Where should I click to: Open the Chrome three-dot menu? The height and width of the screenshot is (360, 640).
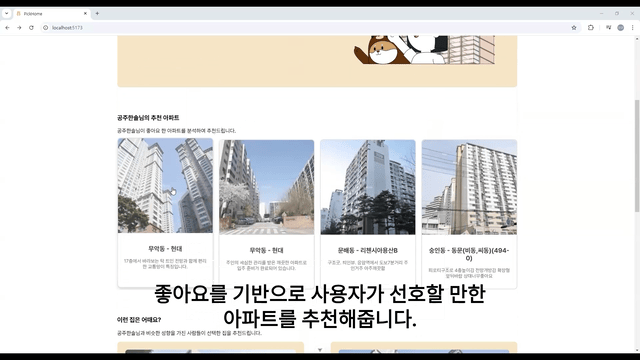(x=633, y=28)
